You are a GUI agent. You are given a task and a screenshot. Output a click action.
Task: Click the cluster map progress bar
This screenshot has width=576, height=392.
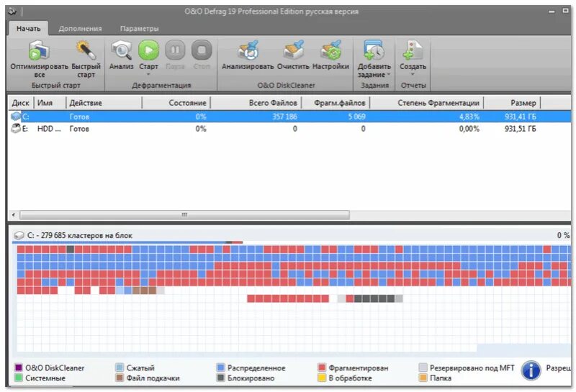point(127,242)
